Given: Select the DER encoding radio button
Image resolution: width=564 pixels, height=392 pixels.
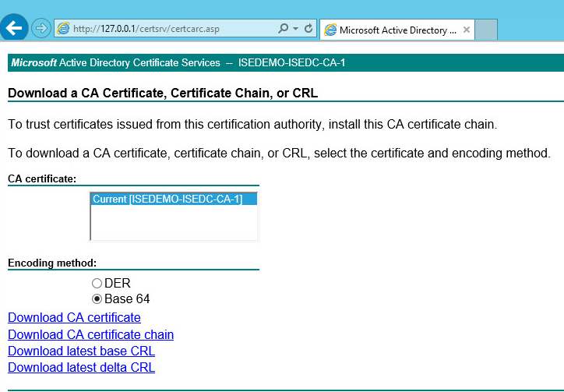Looking at the screenshot, I should click(x=97, y=284).
